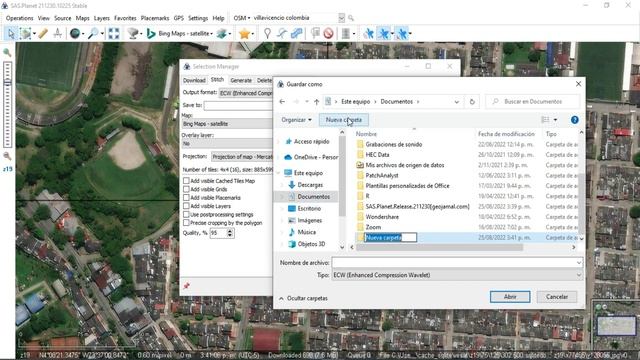Click the red hide-all-placemarks icon
The height and width of the screenshot is (360, 640).
(x=329, y=33)
